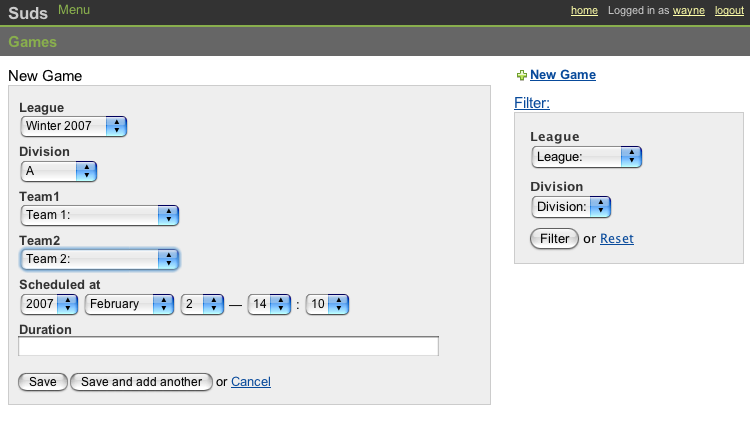Change the scheduled year 2007 dropdown
This screenshot has width=750, height=427.
49,304
